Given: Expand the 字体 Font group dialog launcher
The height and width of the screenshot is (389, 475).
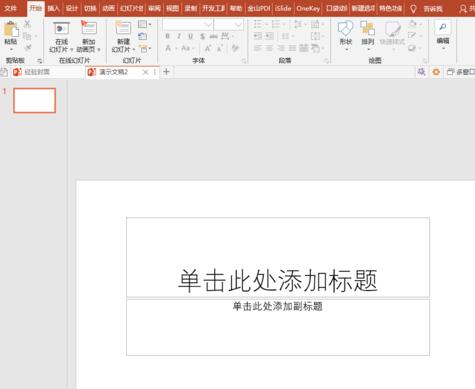Looking at the screenshot, I should pyautogui.click(x=244, y=61).
